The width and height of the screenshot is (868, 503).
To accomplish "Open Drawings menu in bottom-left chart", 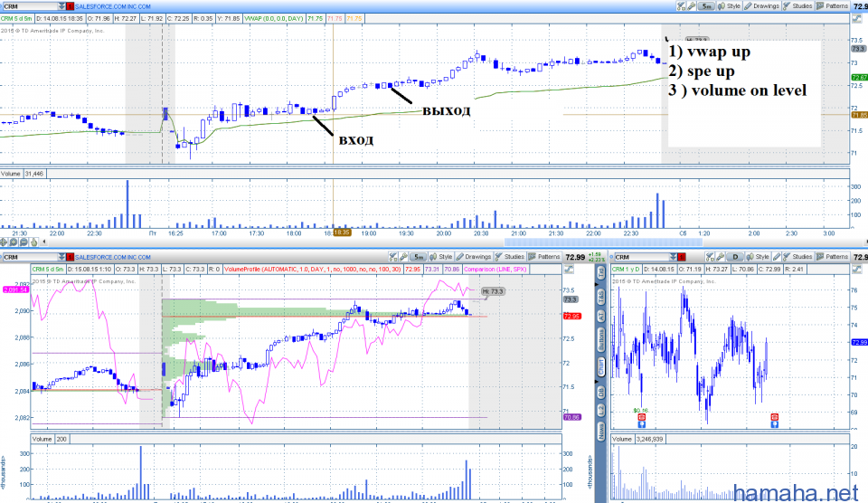I will tap(474, 257).
